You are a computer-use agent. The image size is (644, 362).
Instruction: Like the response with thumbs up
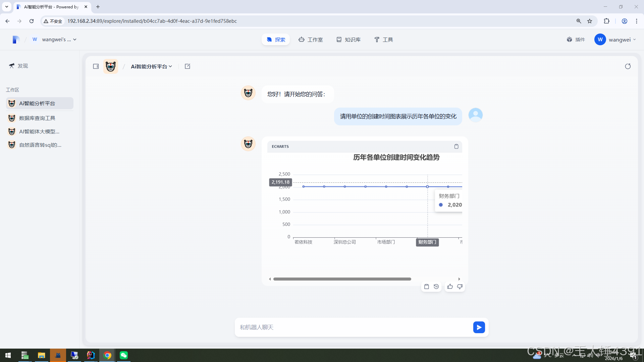click(x=450, y=287)
